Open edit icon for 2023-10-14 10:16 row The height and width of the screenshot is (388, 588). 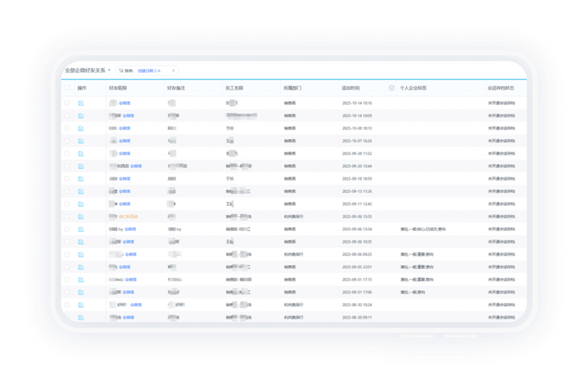point(81,103)
